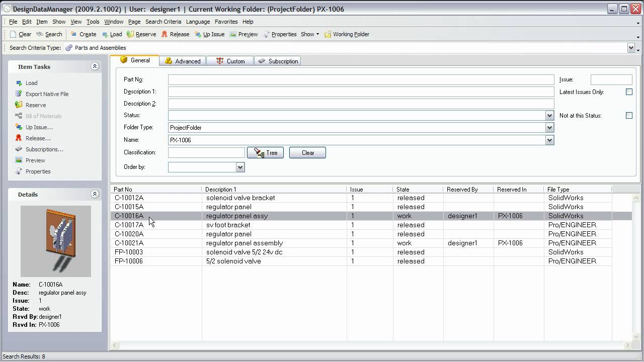Image resolution: width=644 pixels, height=362 pixels.
Task: Click the Clear button beside Tree
Action: (x=307, y=153)
